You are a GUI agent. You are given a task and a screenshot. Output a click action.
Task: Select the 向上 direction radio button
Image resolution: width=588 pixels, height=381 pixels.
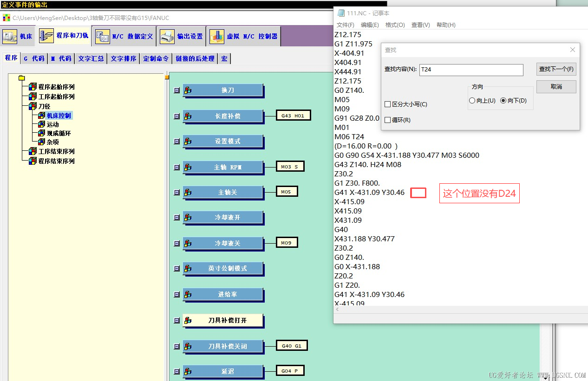[x=472, y=101]
